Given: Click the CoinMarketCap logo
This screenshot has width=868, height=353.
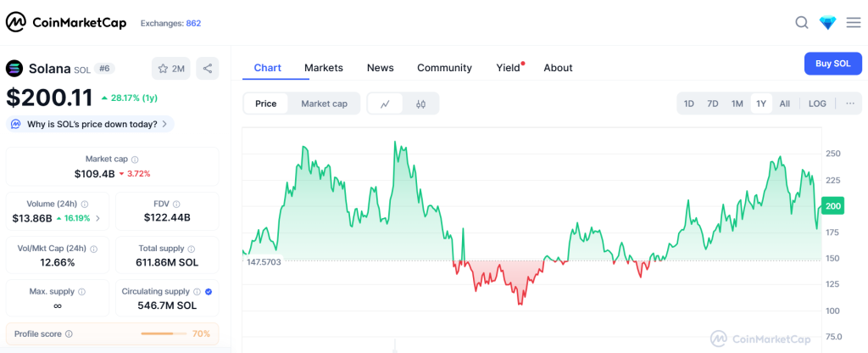Looking at the screenshot, I should coord(66,23).
